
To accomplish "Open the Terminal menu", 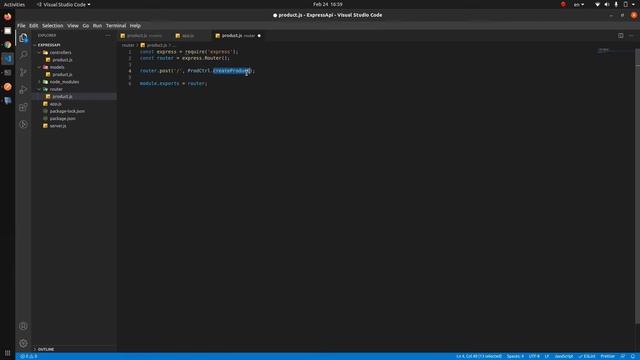I will point(116,26).
